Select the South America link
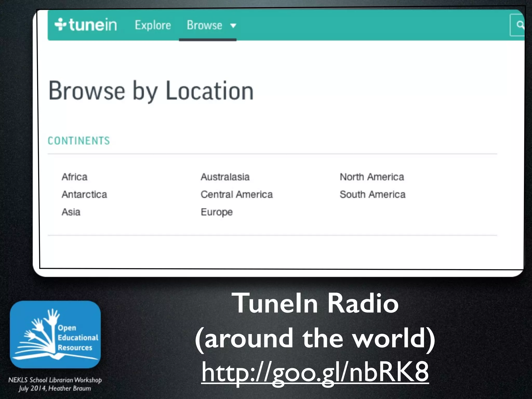 (x=373, y=194)
